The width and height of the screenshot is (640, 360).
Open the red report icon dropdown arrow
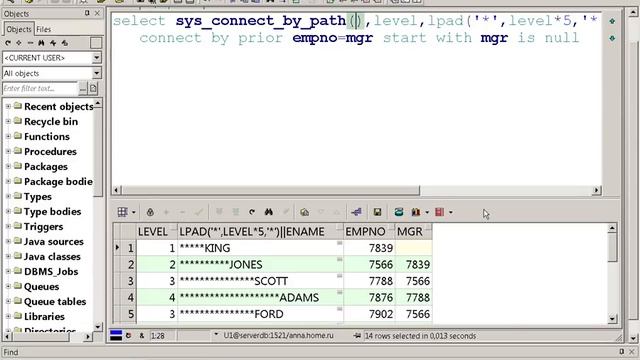[x=451, y=213]
